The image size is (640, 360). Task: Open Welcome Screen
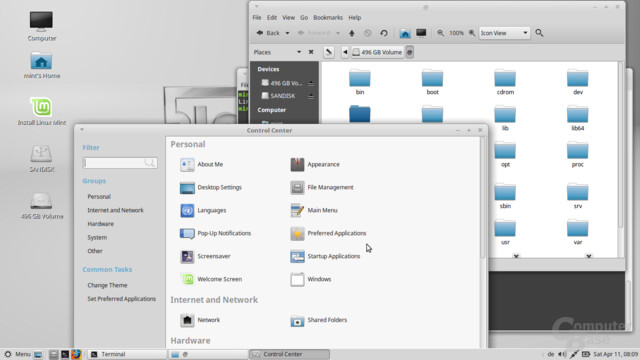pyautogui.click(x=211, y=279)
